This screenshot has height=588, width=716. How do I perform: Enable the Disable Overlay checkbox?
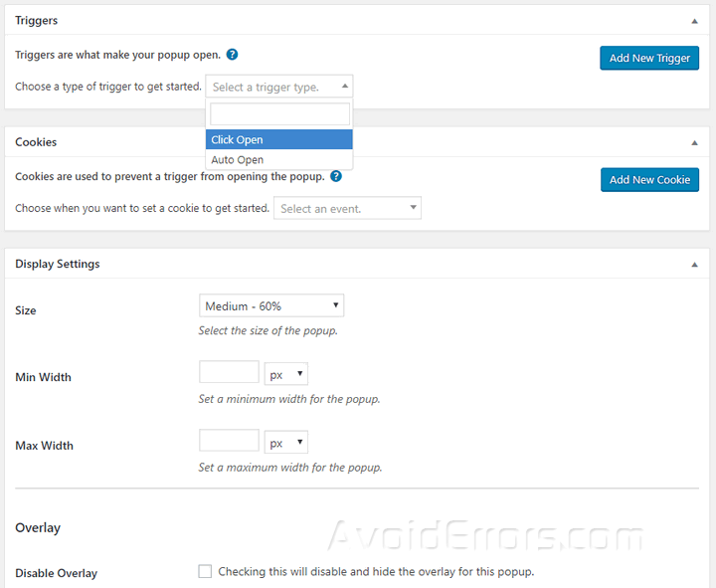(205, 571)
